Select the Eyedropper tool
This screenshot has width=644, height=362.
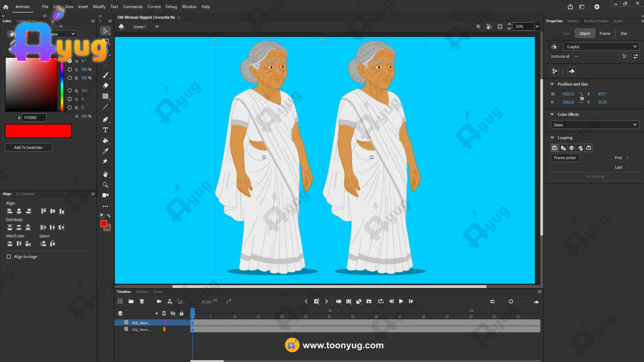(x=105, y=151)
